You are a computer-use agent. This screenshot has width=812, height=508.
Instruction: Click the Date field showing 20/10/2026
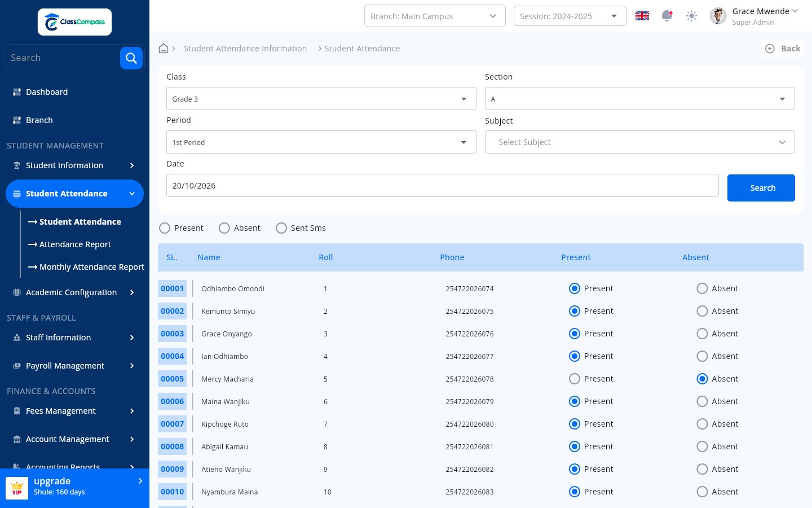(x=443, y=186)
